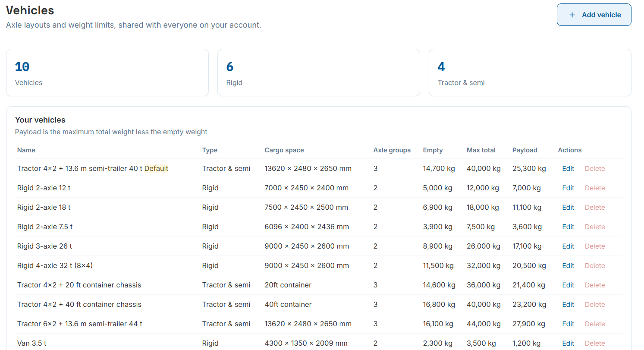This screenshot has height=350, width=644.
Task: Edit the Rigid 2-axle 7.5 t row
Action: (x=568, y=227)
